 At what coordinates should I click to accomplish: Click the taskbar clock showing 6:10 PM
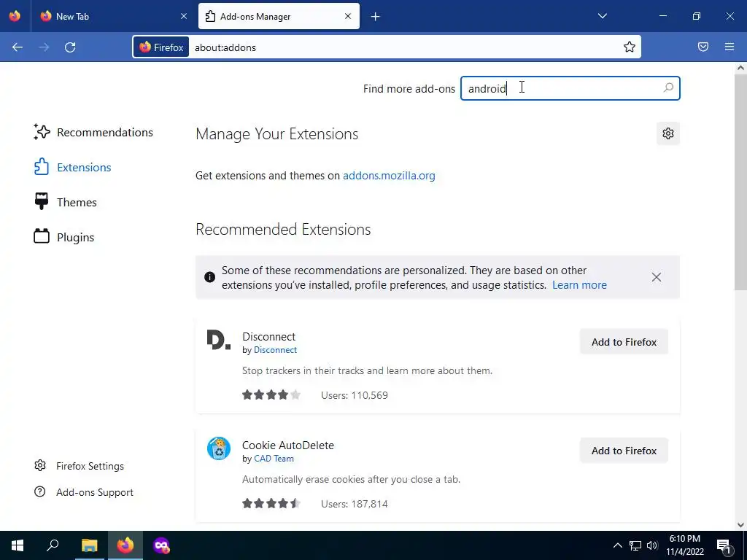(x=685, y=545)
